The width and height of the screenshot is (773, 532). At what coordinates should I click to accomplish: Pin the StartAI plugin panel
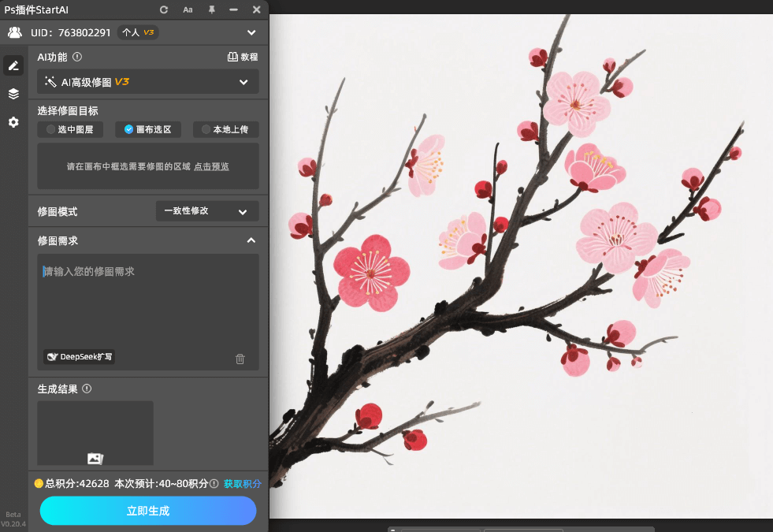(211, 9)
